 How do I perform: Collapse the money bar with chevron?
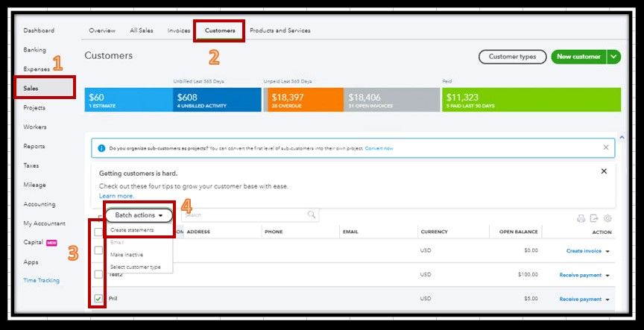pyautogui.click(x=622, y=138)
